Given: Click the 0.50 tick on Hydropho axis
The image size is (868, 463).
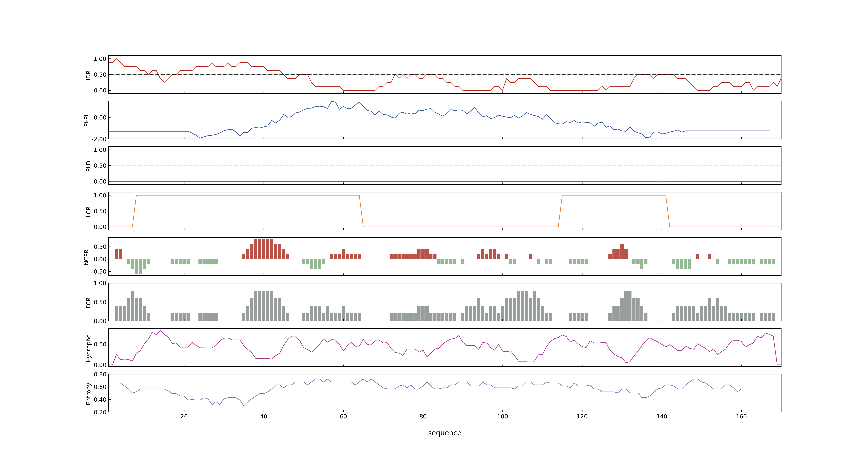Looking at the screenshot, I should tap(100, 344).
